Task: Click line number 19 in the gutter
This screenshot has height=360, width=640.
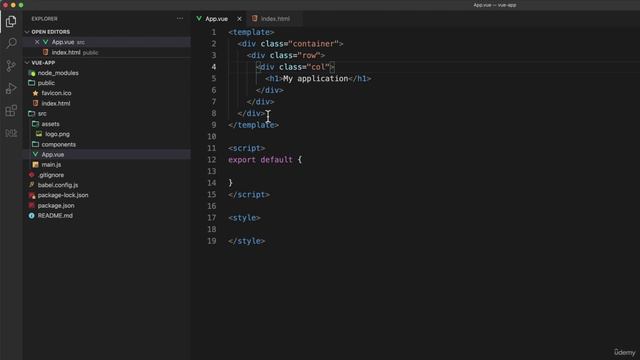Action: pyautogui.click(x=212, y=241)
